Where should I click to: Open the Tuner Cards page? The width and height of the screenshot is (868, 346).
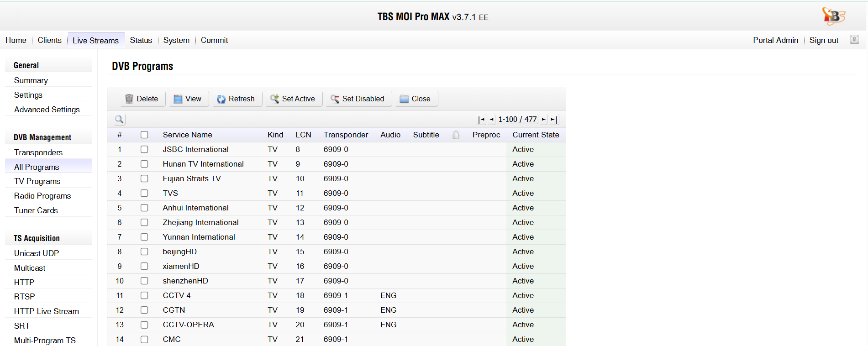(36, 210)
